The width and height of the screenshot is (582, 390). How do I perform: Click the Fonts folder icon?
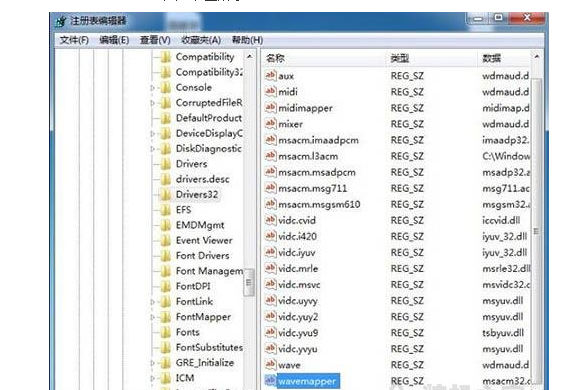(x=166, y=332)
